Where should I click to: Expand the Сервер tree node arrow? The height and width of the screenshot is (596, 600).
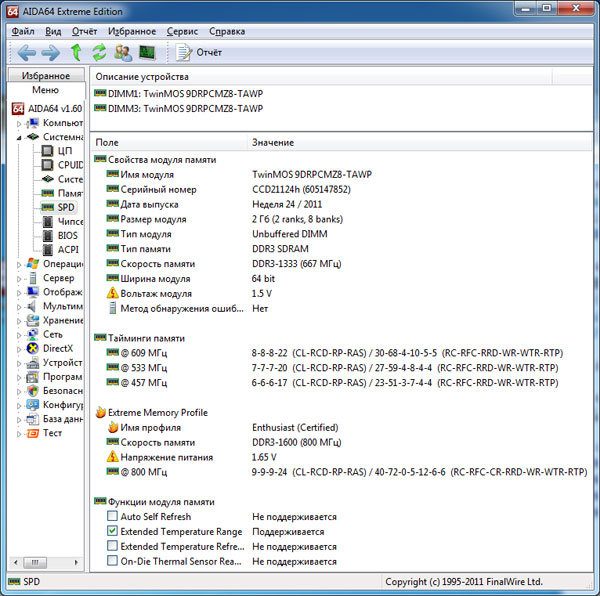[19, 279]
